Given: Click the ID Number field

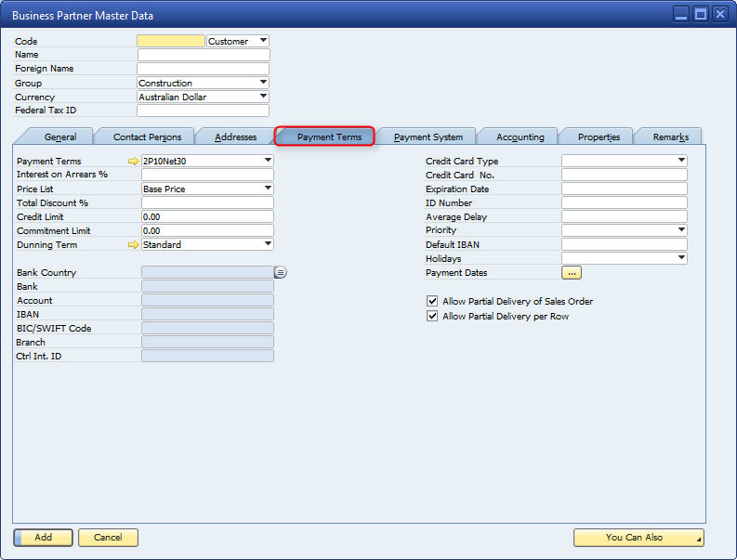Looking at the screenshot, I should pos(625,203).
